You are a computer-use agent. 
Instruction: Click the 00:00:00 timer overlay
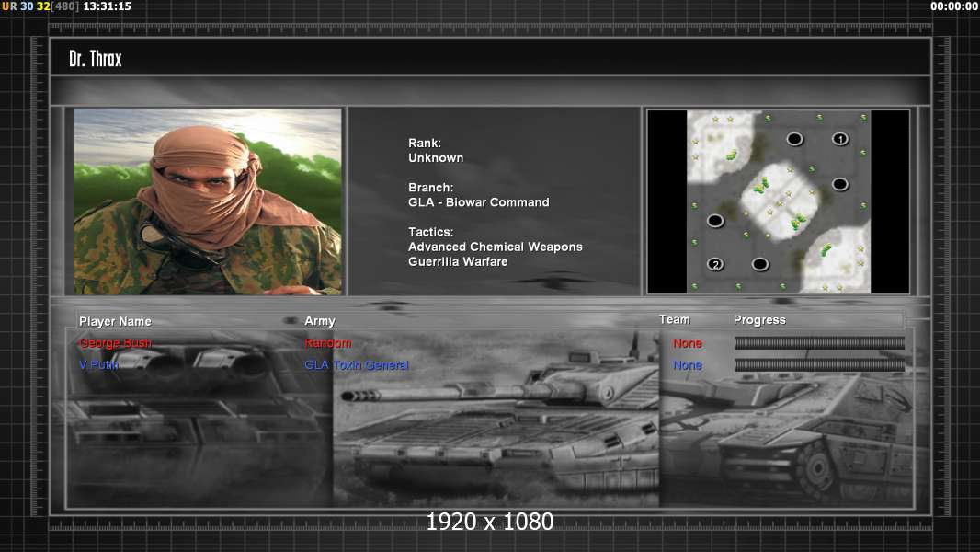tap(953, 6)
